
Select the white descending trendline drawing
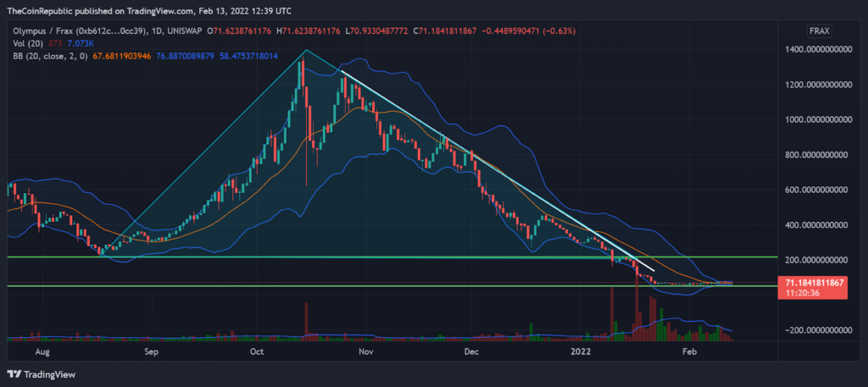[x=498, y=170]
